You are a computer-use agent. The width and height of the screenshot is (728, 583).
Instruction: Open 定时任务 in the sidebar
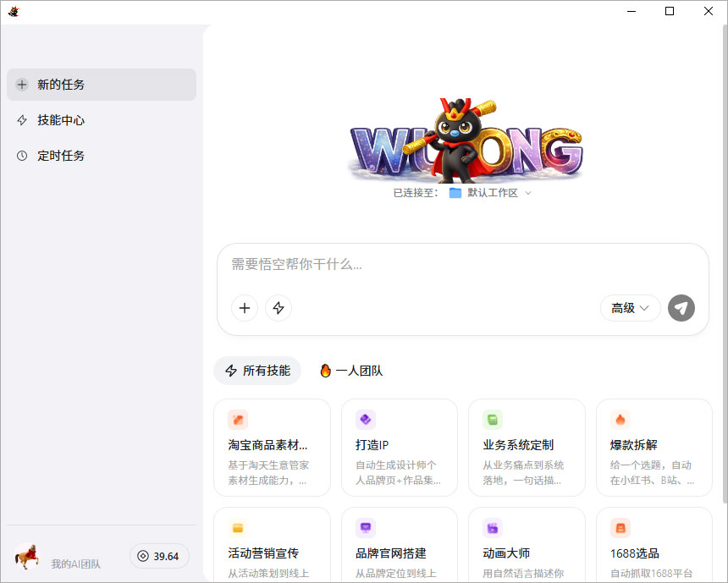(x=102, y=156)
